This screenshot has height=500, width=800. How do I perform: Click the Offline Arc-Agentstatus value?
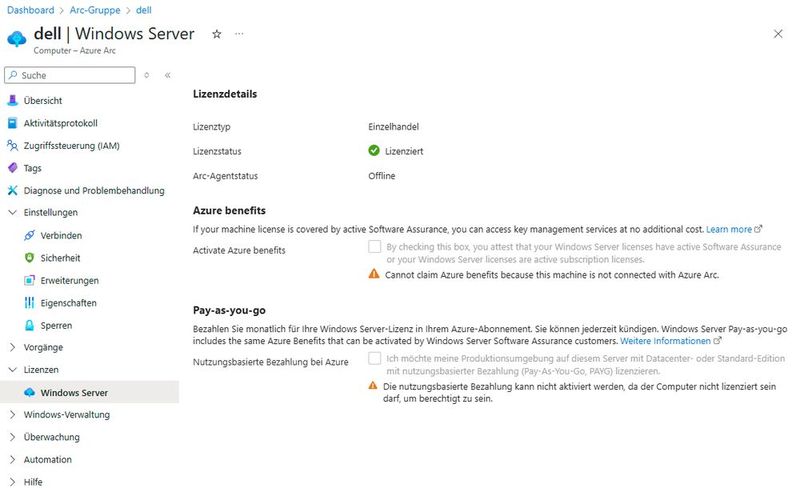pos(382,176)
